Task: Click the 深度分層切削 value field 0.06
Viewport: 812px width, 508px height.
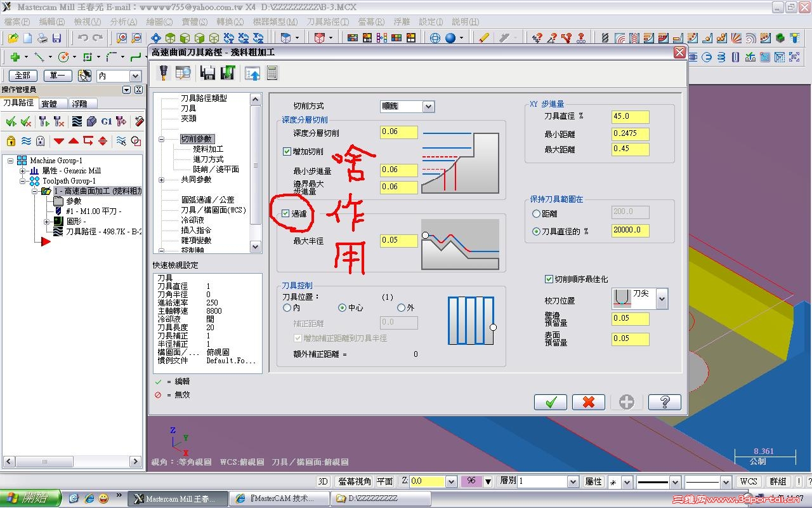Action: (x=400, y=132)
